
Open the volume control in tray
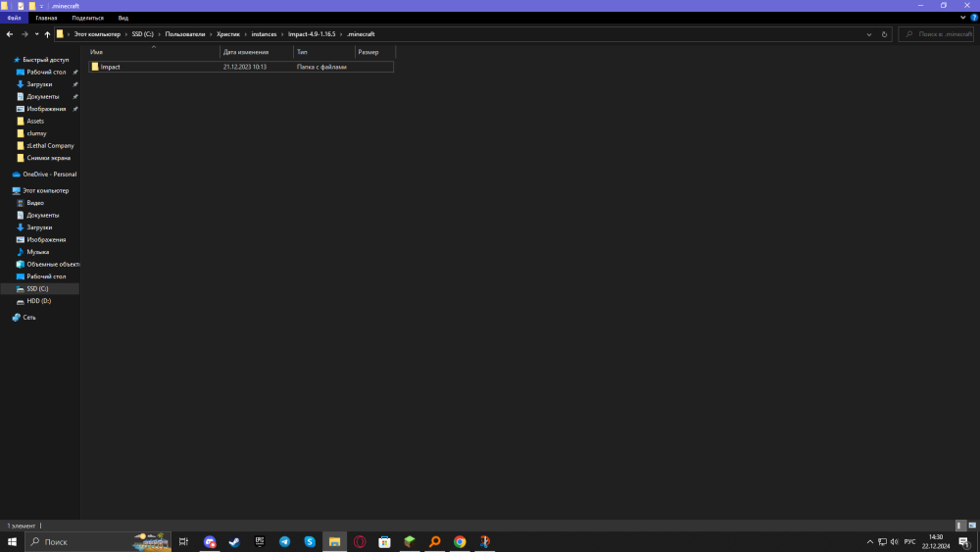coord(895,542)
